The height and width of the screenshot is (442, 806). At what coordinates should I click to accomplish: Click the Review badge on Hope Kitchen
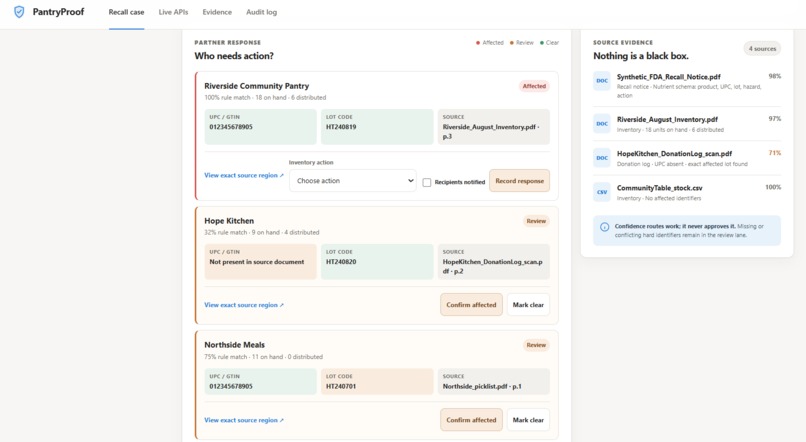tap(536, 221)
